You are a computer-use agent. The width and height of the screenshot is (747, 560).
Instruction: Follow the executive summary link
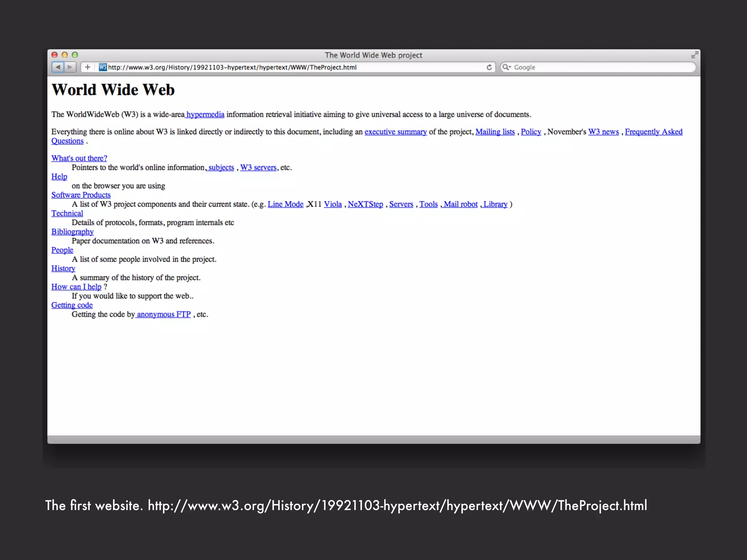coord(395,132)
